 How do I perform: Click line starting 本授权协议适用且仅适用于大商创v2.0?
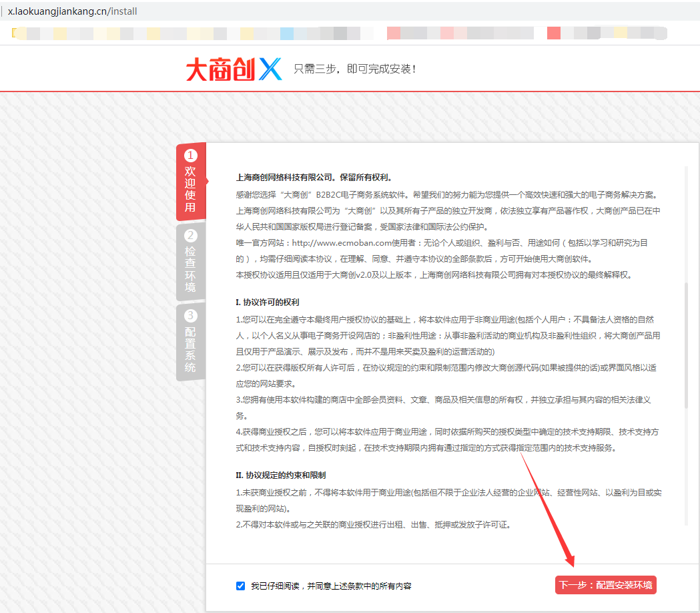(x=434, y=274)
